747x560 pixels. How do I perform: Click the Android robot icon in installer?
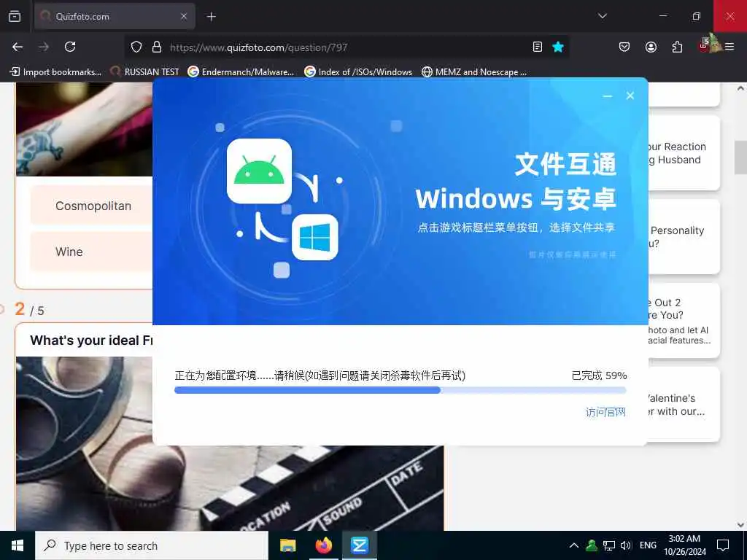(259, 171)
